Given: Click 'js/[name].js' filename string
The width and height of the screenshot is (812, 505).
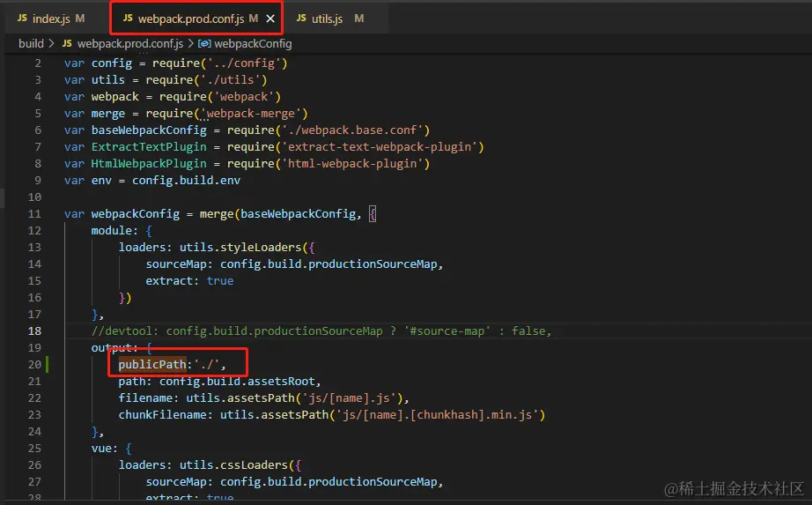Looking at the screenshot, I should coord(349,398).
